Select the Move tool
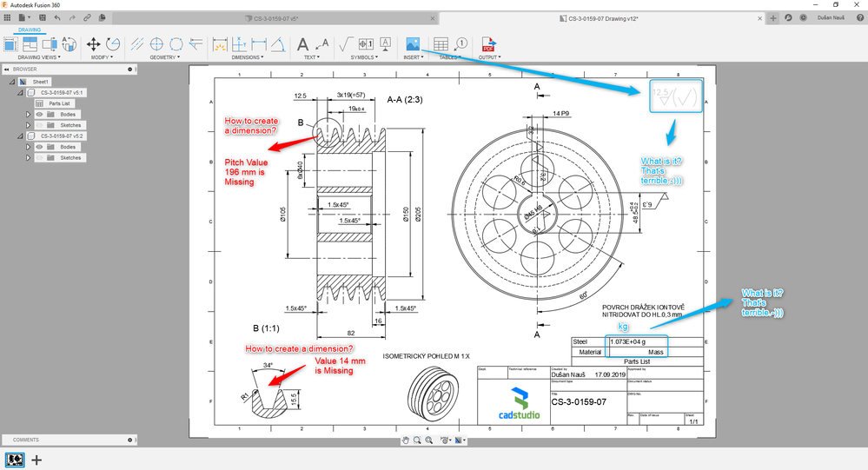868x470 pixels. pos(94,43)
